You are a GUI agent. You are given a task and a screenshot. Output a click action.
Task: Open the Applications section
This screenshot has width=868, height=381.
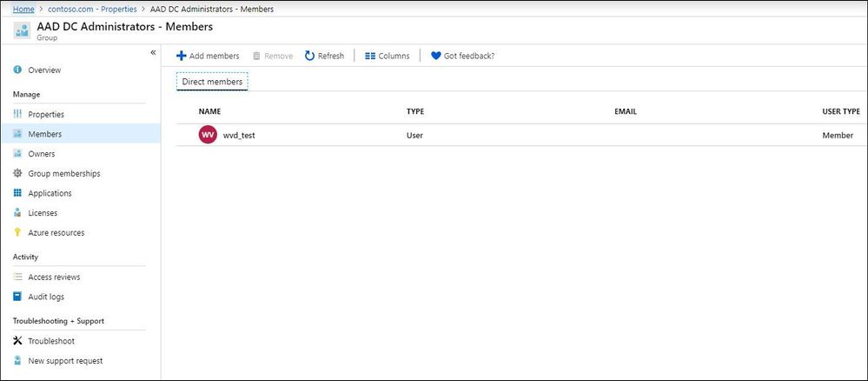50,193
